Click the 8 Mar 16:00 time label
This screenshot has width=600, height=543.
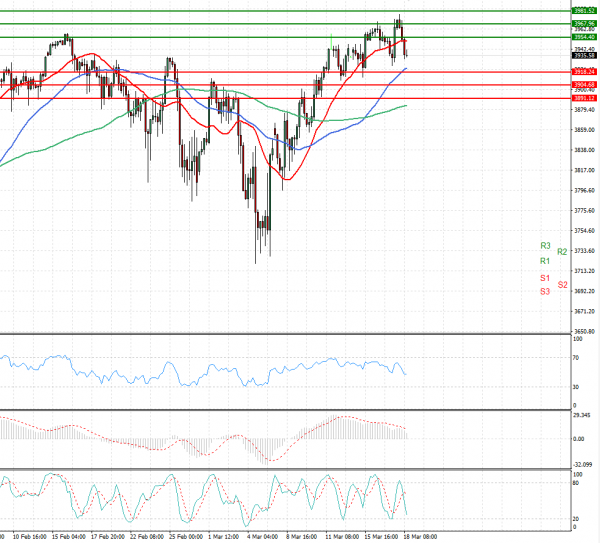click(x=302, y=537)
